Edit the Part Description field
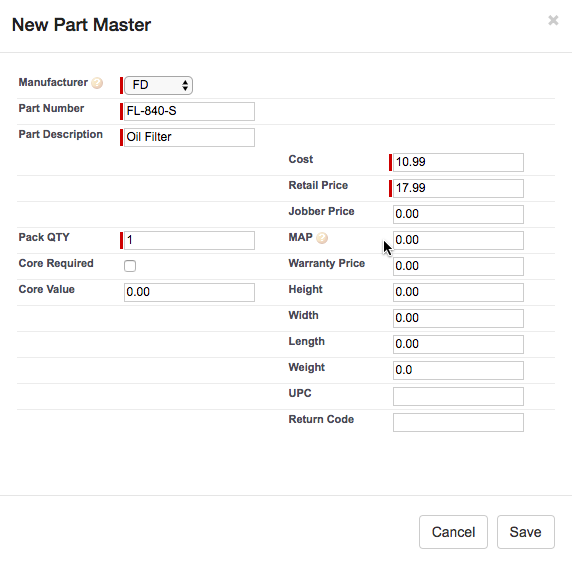 189,137
